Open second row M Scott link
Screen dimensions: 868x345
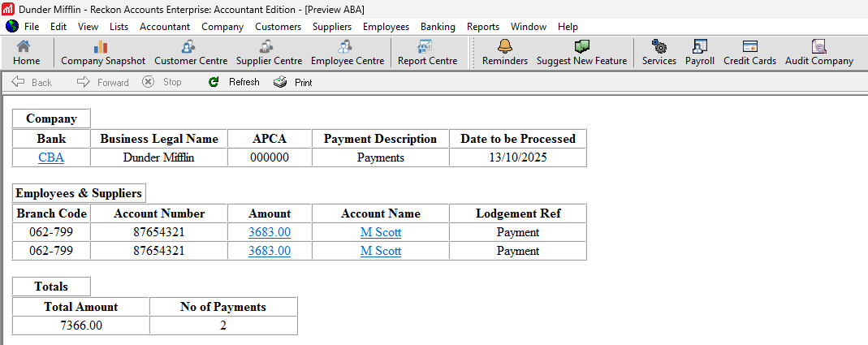pyautogui.click(x=380, y=251)
